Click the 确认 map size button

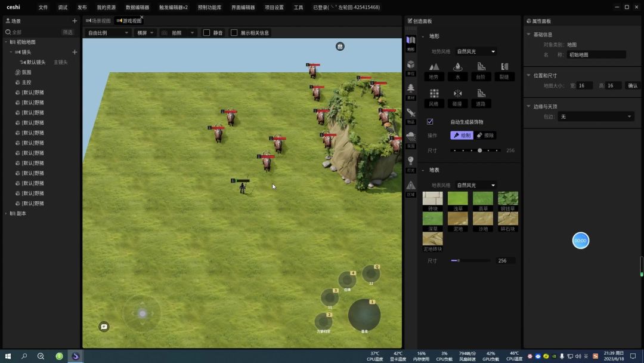633,85
